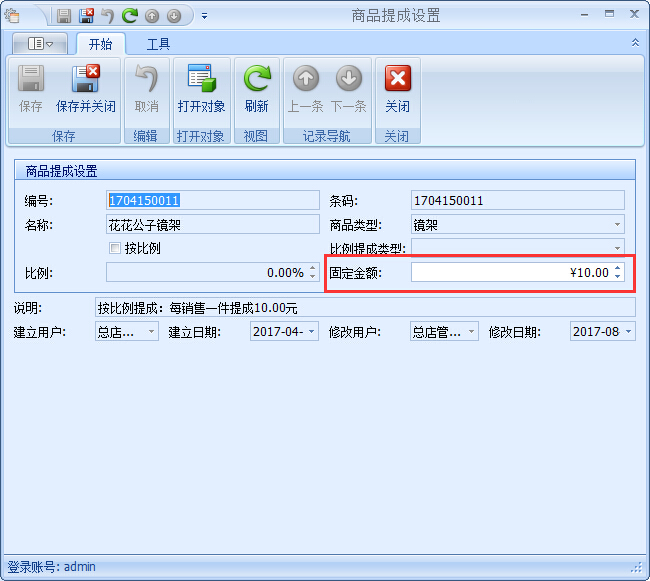Click the application gear icon in title bar

pyautogui.click(x=12, y=16)
